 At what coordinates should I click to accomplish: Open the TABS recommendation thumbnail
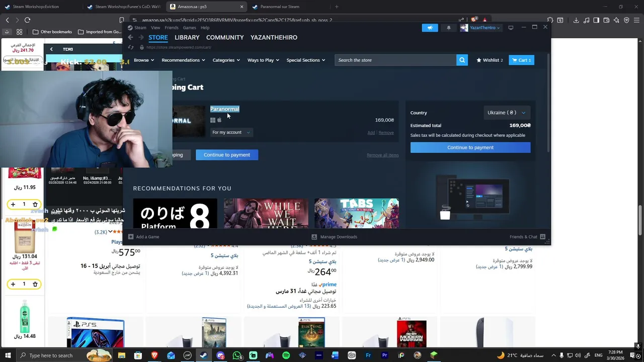(357, 213)
